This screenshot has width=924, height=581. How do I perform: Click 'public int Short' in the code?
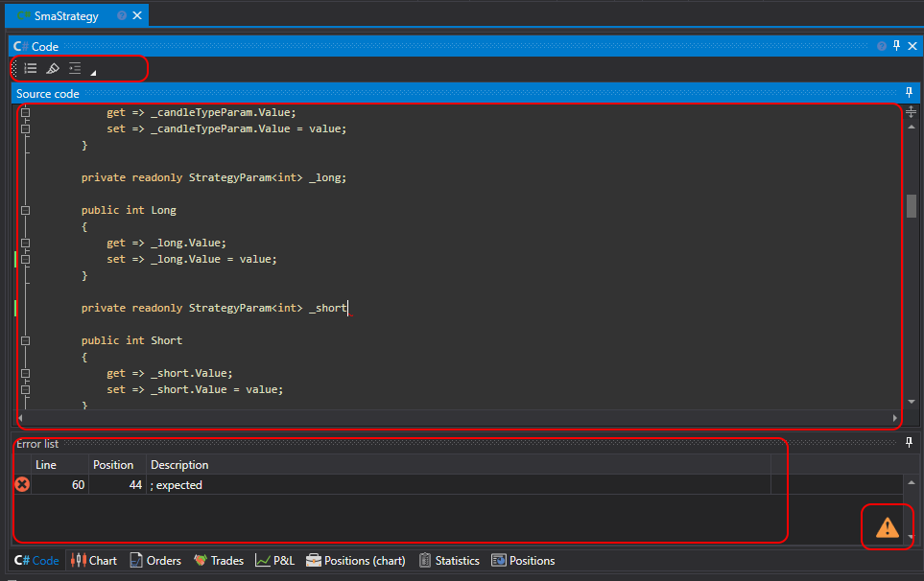tap(131, 340)
